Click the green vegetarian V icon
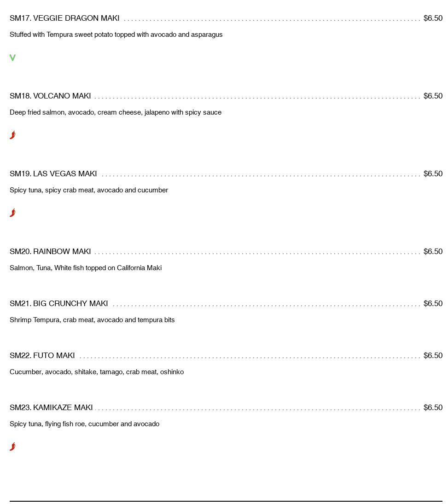This screenshot has height=504, width=448. point(12,58)
